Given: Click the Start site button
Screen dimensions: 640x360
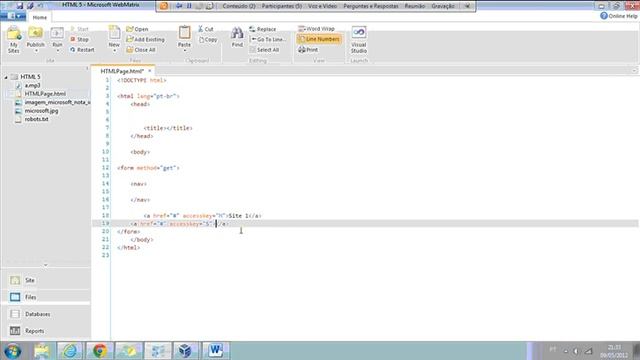Looking at the screenshot, I should point(79,29).
